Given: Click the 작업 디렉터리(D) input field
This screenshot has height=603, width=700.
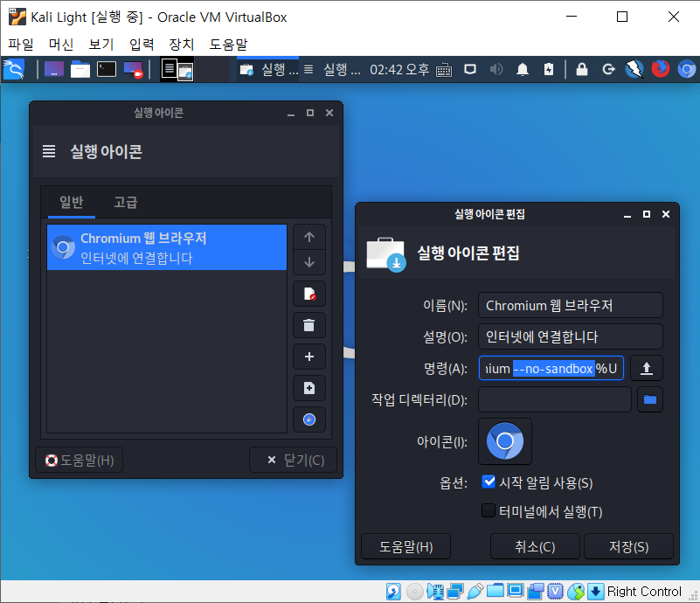Looking at the screenshot, I should click(555, 399).
